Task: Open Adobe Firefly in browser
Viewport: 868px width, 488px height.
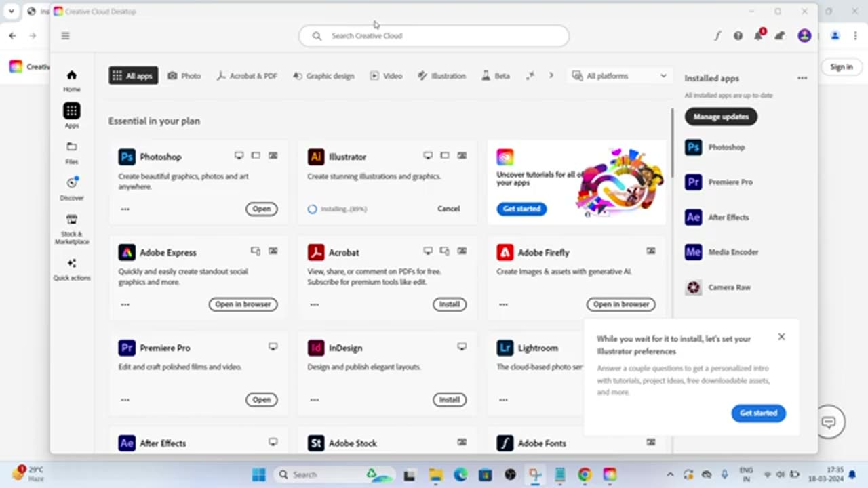Action: pyautogui.click(x=621, y=304)
